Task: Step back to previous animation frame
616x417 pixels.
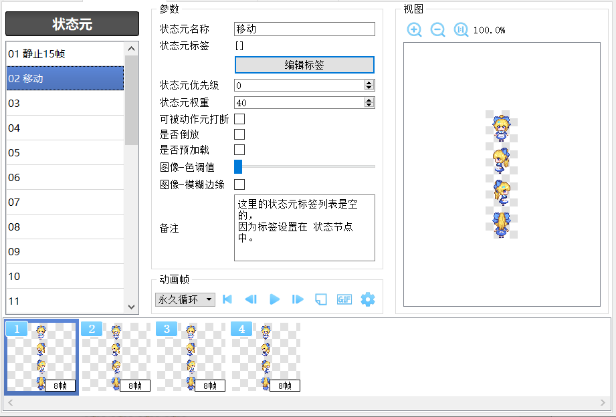Action: click(251, 299)
